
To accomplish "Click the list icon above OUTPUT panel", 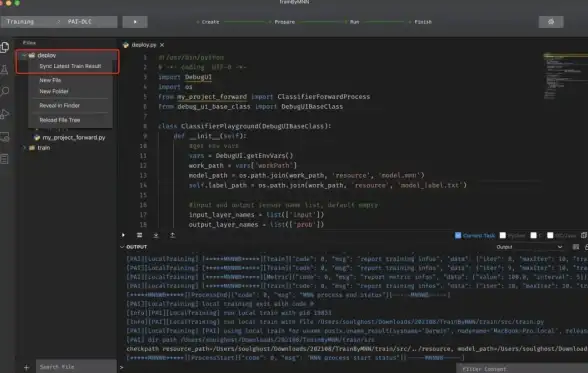I will pyautogui.click(x=140, y=235).
